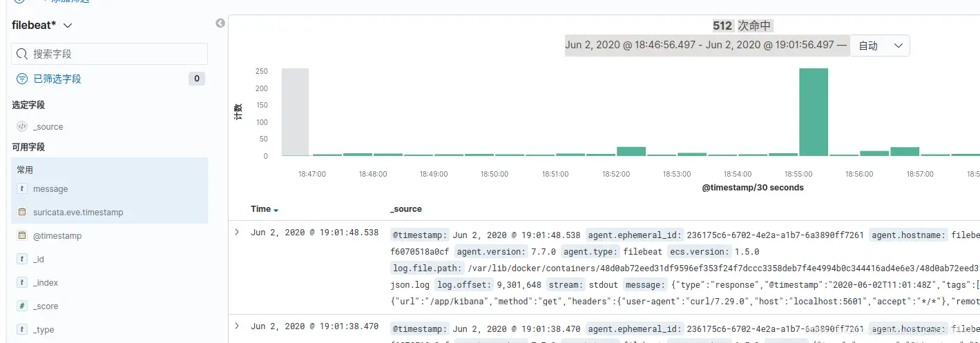Expand the 19:01:38.470 log row
The height and width of the screenshot is (343, 980).
point(237,326)
